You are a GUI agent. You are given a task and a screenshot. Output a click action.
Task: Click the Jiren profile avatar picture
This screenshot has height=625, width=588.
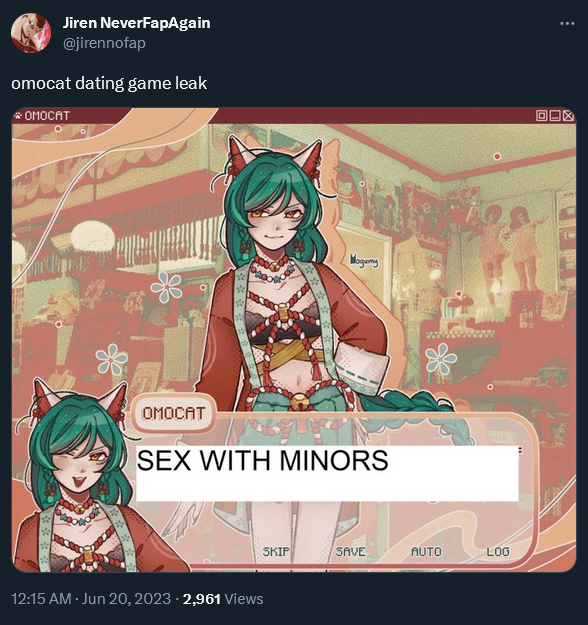pos(31,33)
